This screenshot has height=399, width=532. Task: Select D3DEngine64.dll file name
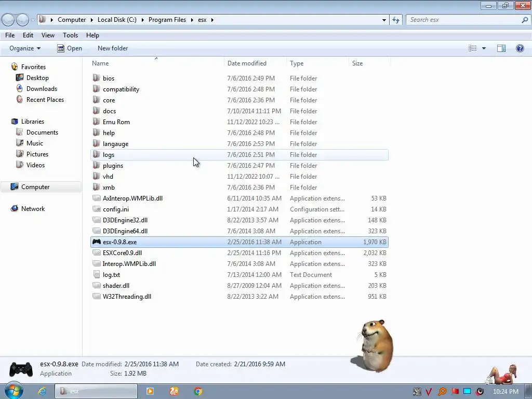click(125, 231)
